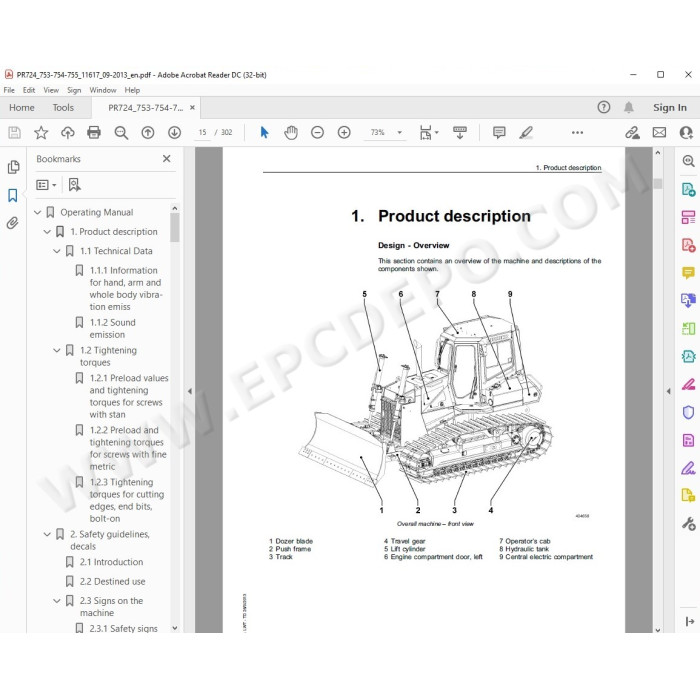Image resolution: width=700 pixels, height=700 pixels.
Task: Toggle the Bookmarks panel icon
Action: (x=13, y=195)
